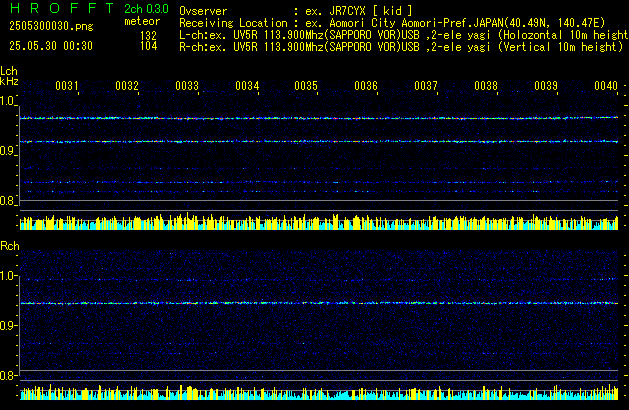
Task: Click the 'meteor' label
Action: point(142,21)
